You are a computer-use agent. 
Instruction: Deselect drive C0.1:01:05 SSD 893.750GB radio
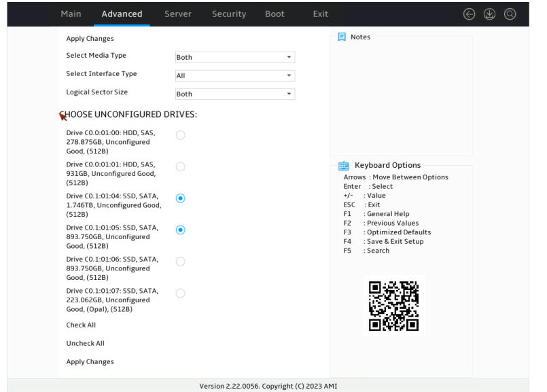[x=180, y=230]
